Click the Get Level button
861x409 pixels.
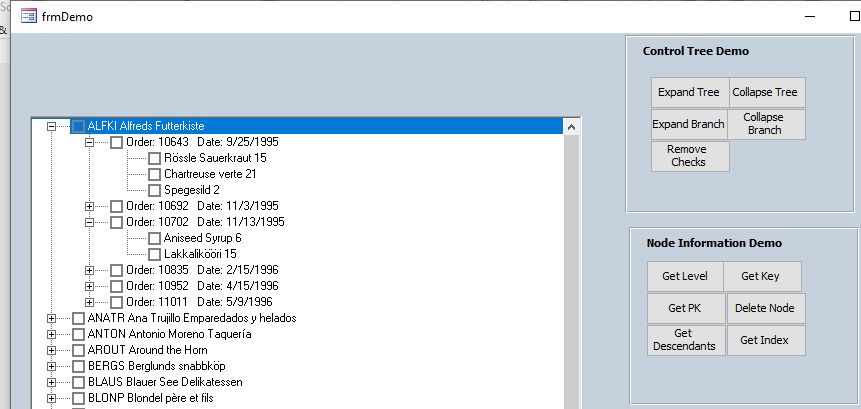point(685,276)
